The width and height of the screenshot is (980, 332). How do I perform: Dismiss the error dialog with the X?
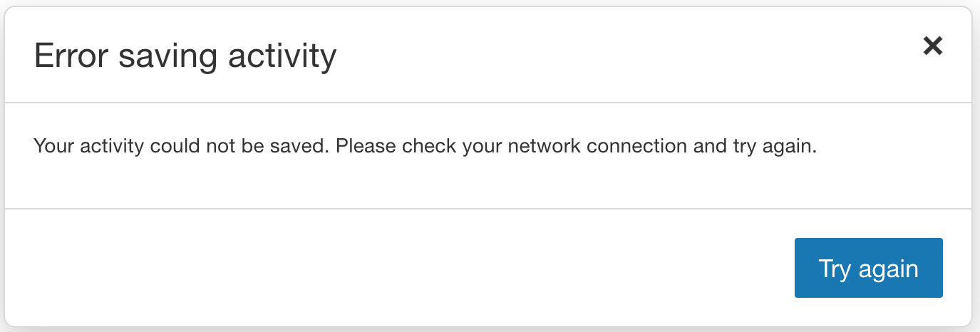point(932,46)
